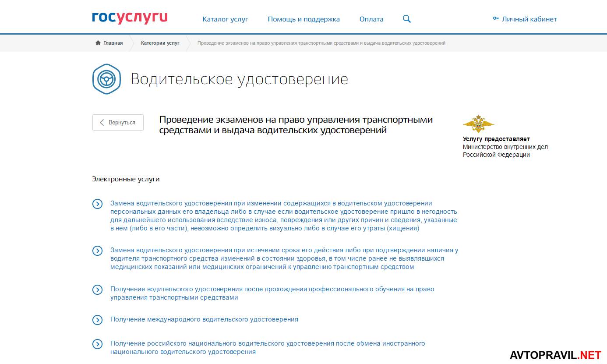607x364 pixels.
Task: Click arrow icon beside international license service
Action: (x=97, y=320)
